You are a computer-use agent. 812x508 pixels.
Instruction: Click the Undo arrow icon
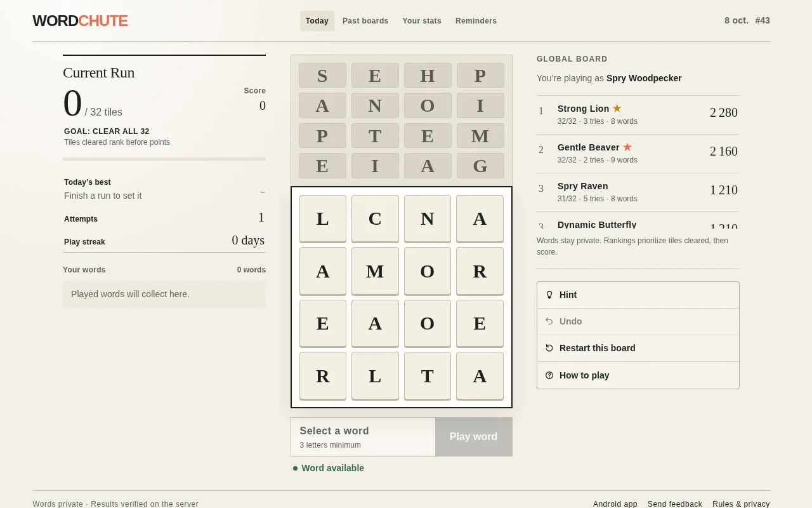tap(549, 321)
